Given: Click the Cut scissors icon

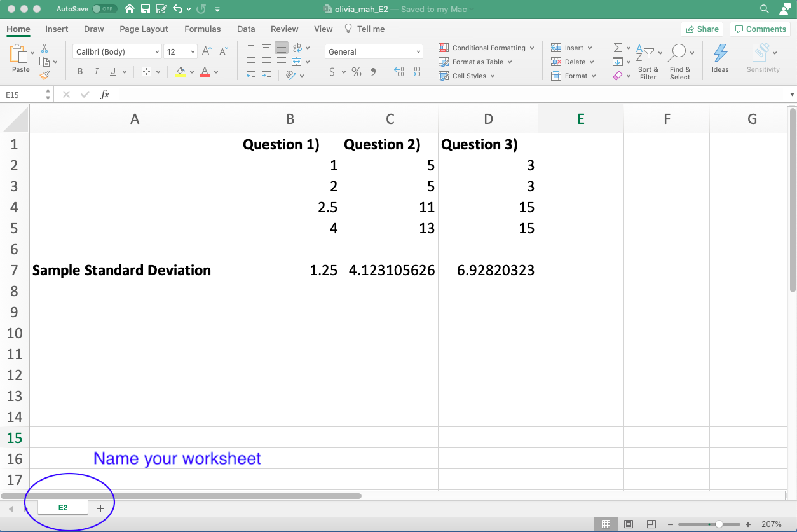Looking at the screenshot, I should (44, 48).
